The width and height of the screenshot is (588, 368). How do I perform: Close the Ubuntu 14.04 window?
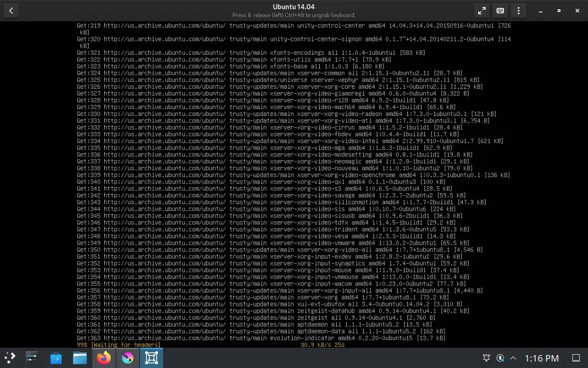(577, 11)
